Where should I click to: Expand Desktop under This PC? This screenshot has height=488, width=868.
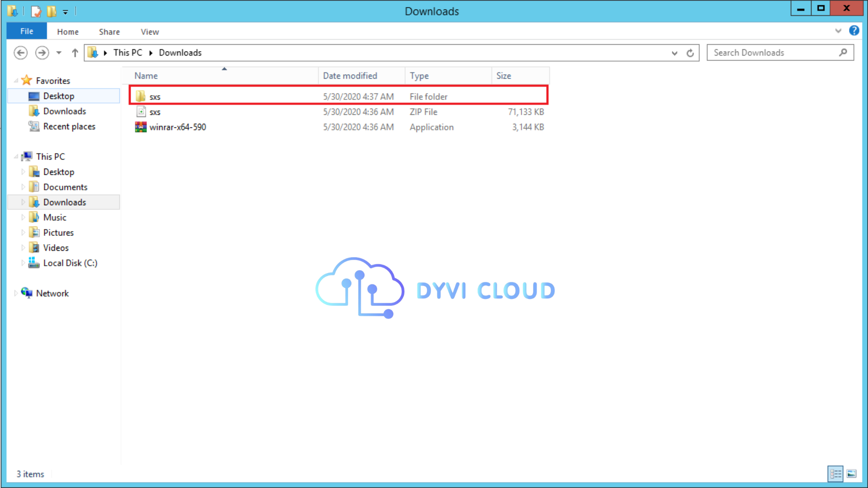(23, 172)
